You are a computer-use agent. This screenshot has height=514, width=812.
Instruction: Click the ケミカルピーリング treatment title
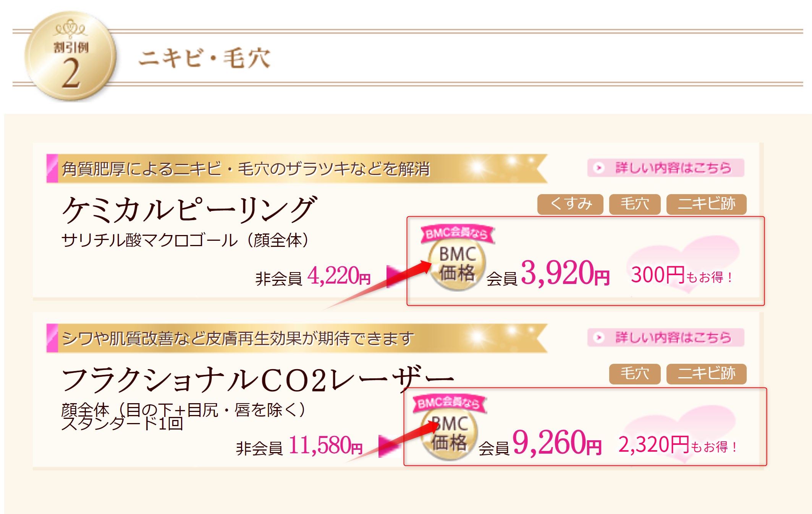point(189,209)
